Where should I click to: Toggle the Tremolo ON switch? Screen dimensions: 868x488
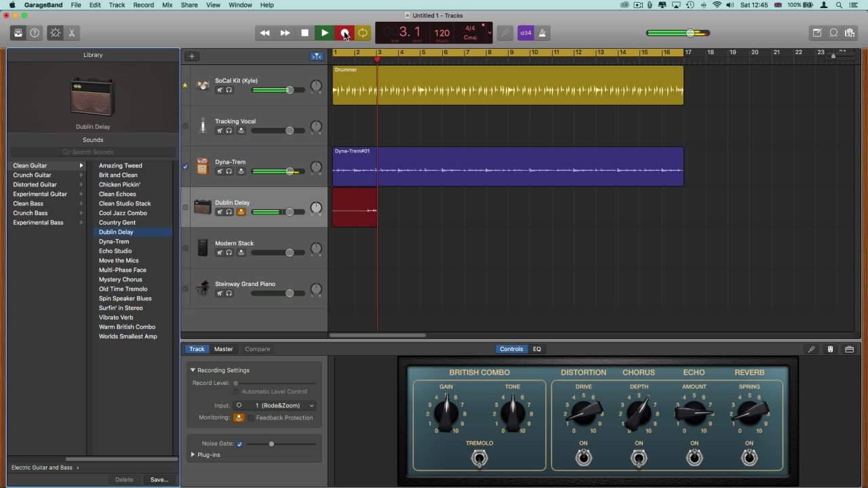[479, 459]
